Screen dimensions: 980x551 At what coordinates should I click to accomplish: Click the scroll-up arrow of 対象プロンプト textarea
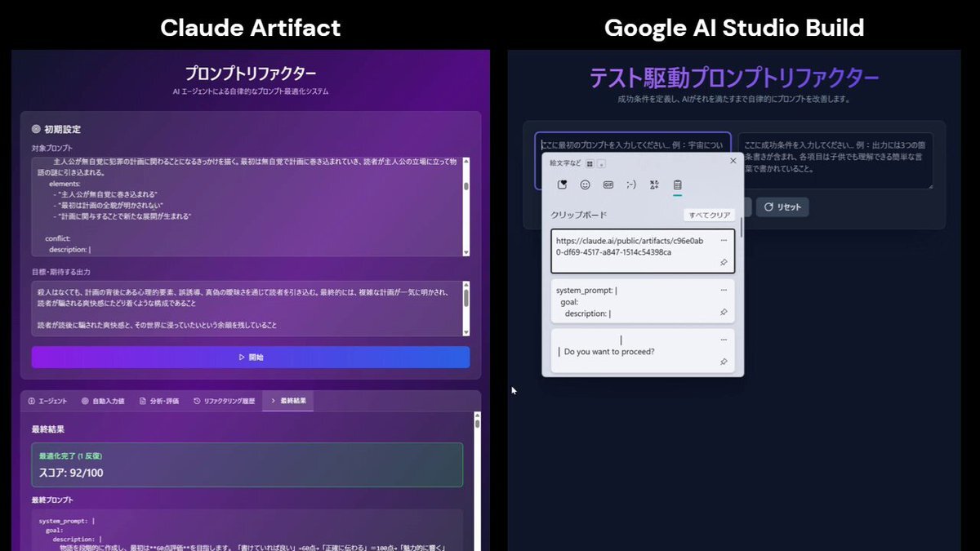pos(466,162)
